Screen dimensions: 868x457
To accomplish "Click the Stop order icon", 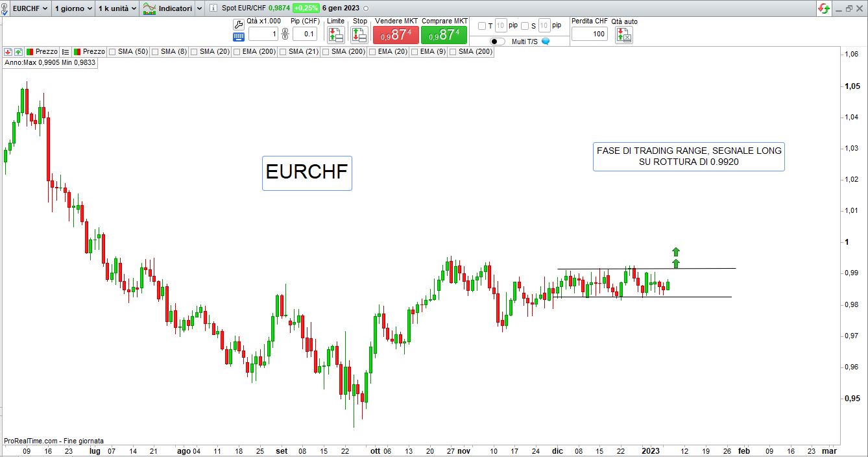I will [359, 34].
